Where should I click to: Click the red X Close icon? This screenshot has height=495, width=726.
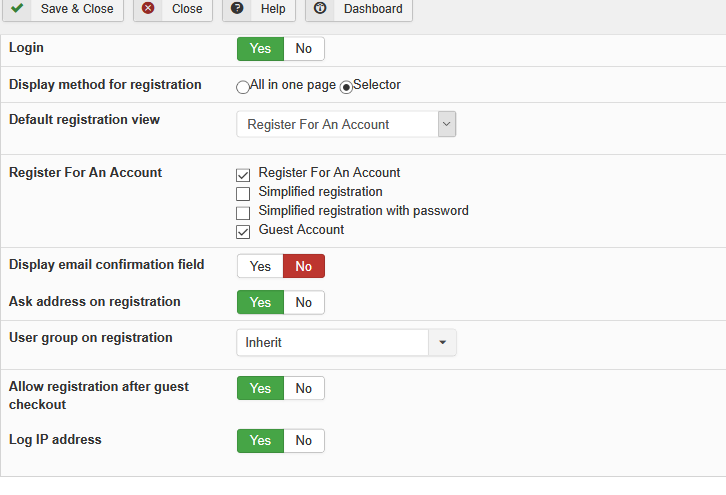(148, 8)
